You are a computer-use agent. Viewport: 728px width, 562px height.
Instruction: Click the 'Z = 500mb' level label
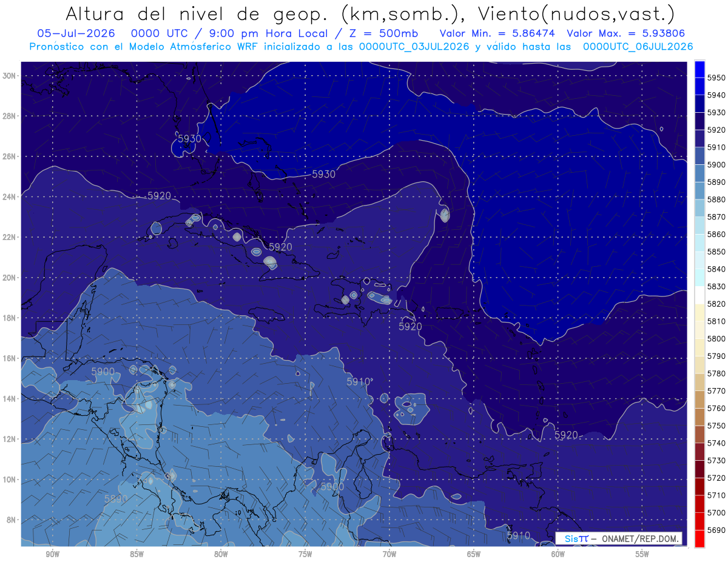[x=384, y=33]
